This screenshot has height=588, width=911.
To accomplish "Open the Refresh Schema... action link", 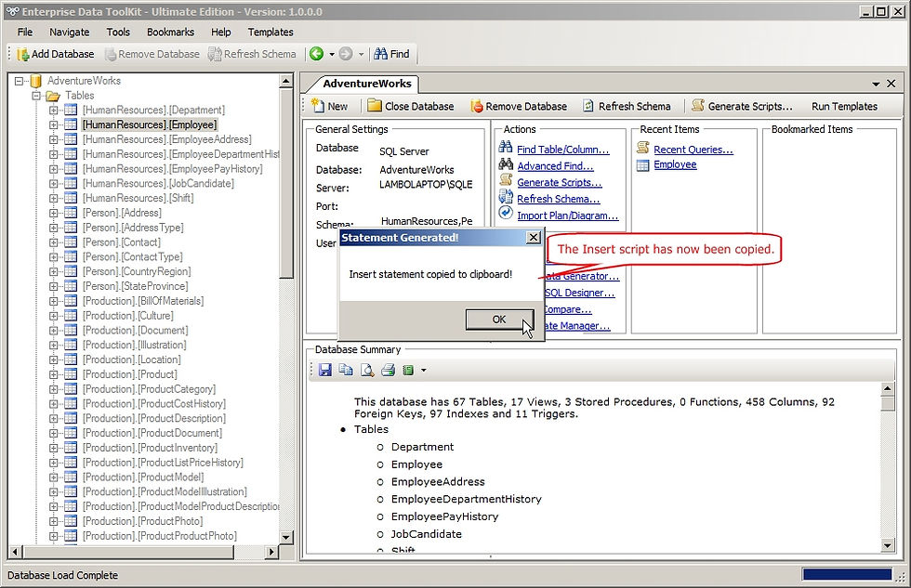I will (x=559, y=199).
